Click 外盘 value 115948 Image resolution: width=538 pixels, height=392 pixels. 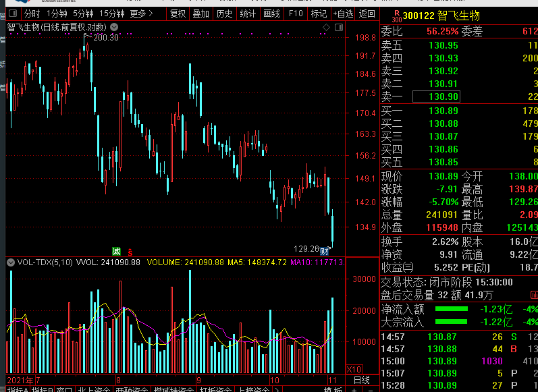click(x=442, y=228)
